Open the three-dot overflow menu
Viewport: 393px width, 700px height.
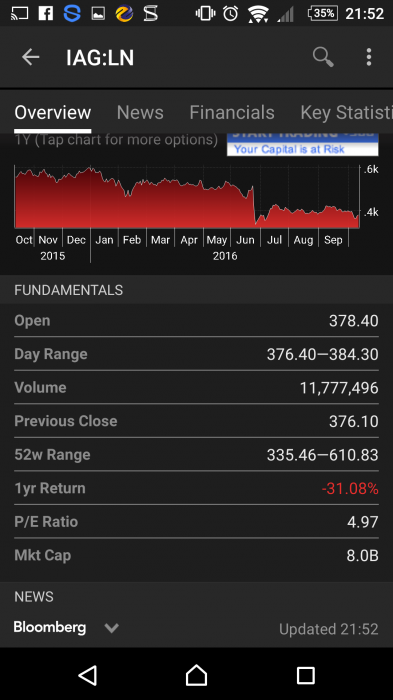pos(369,57)
